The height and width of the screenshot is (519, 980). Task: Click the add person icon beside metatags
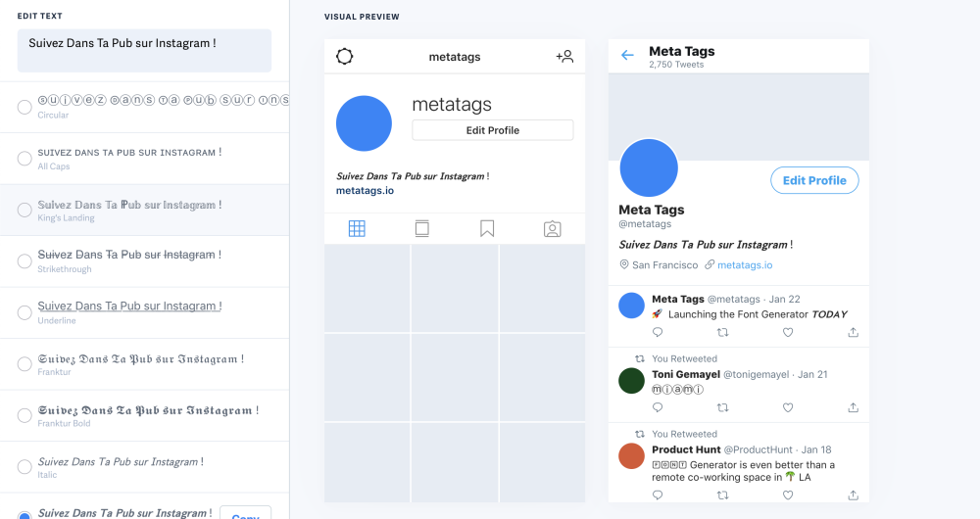point(564,56)
